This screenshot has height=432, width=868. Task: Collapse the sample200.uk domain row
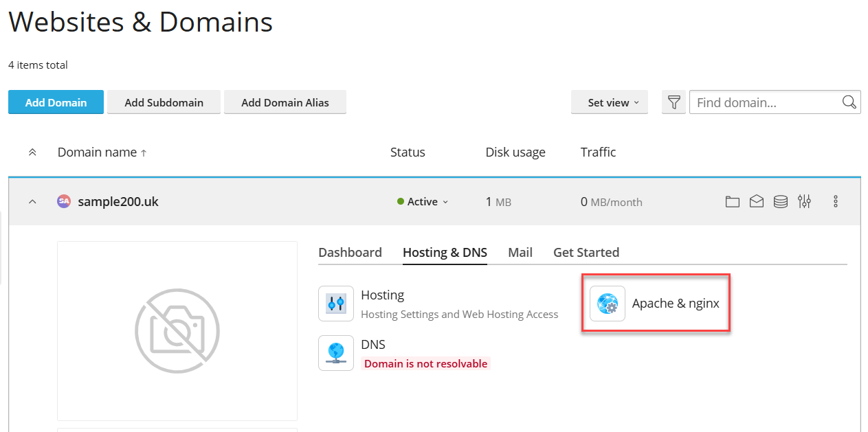(x=32, y=202)
